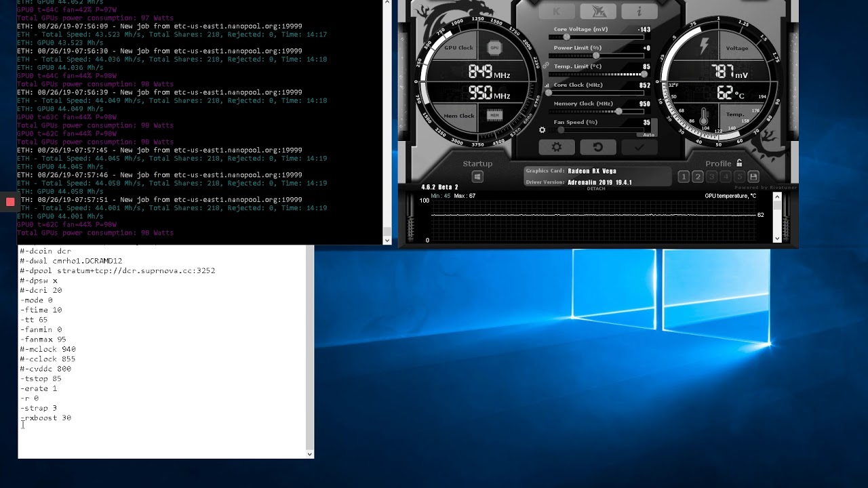Apply settings with the checkmark button
This screenshot has width=868, height=488.
tap(639, 147)
